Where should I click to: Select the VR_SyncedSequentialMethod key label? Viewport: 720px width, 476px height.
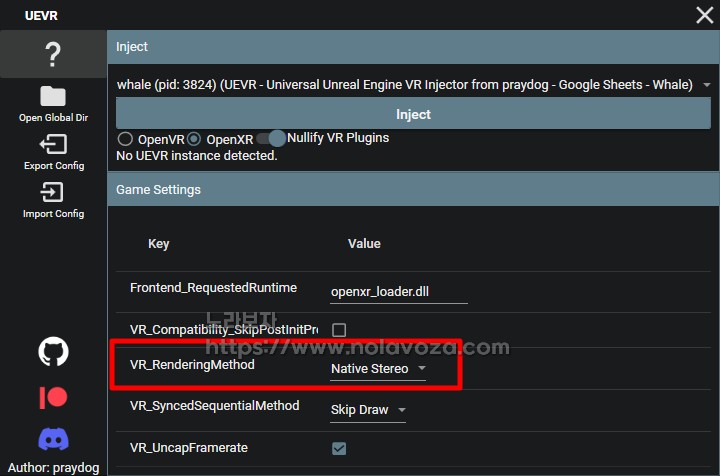click(214, 406)
